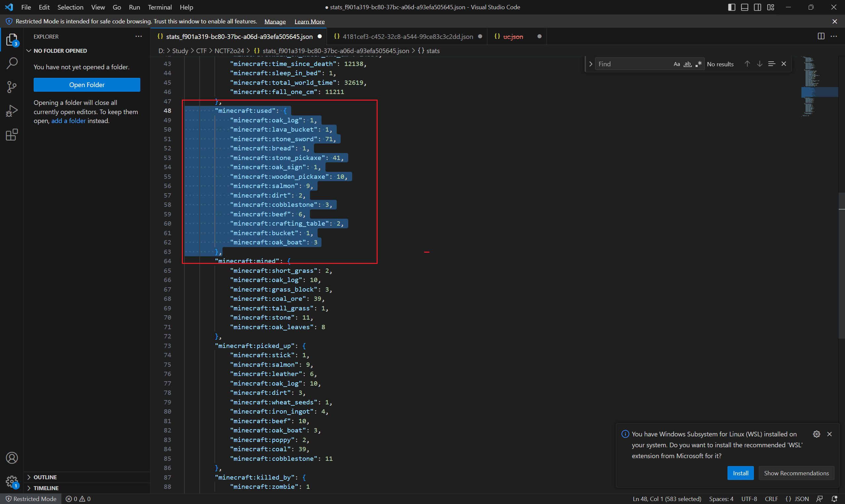Click Restricted Mode in status bar

point(31,499)
